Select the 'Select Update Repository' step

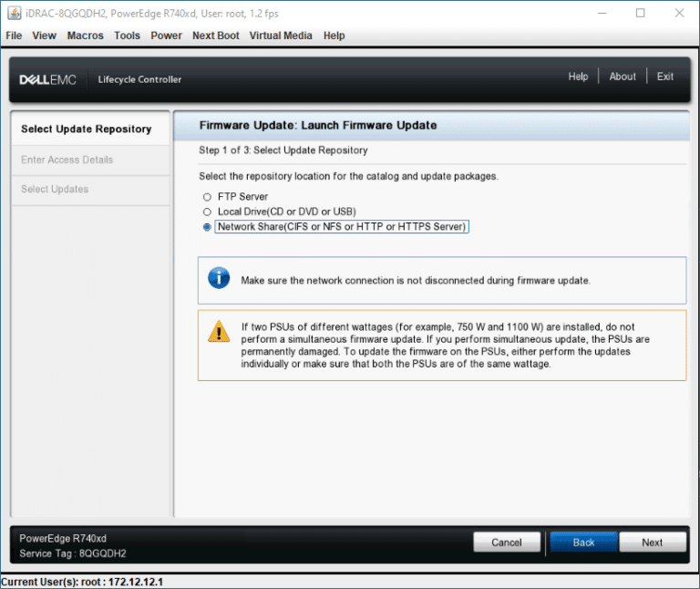[90, 129]
